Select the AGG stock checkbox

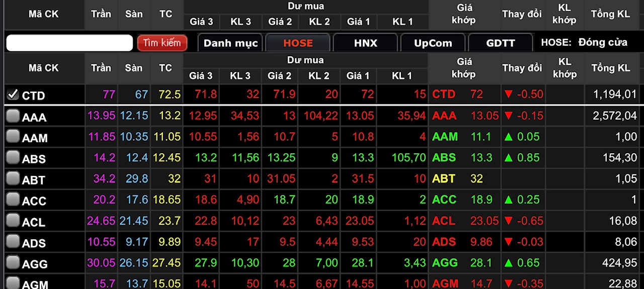click(13, 263)
